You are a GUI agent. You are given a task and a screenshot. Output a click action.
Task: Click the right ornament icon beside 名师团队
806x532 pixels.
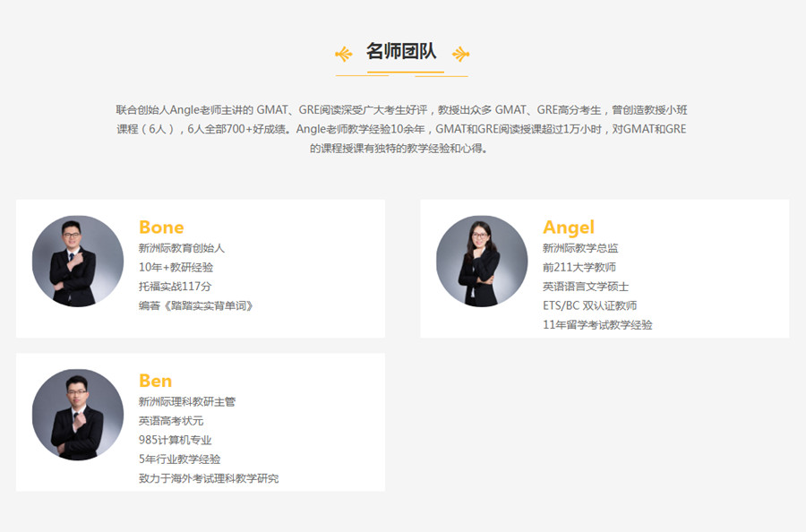click(x=460, y=54)
